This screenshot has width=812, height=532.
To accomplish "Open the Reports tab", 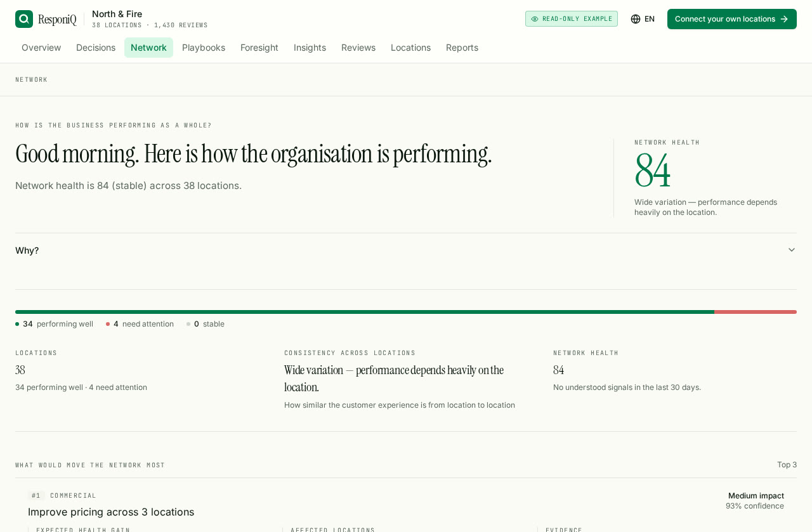I will click(x=462, y=48).
